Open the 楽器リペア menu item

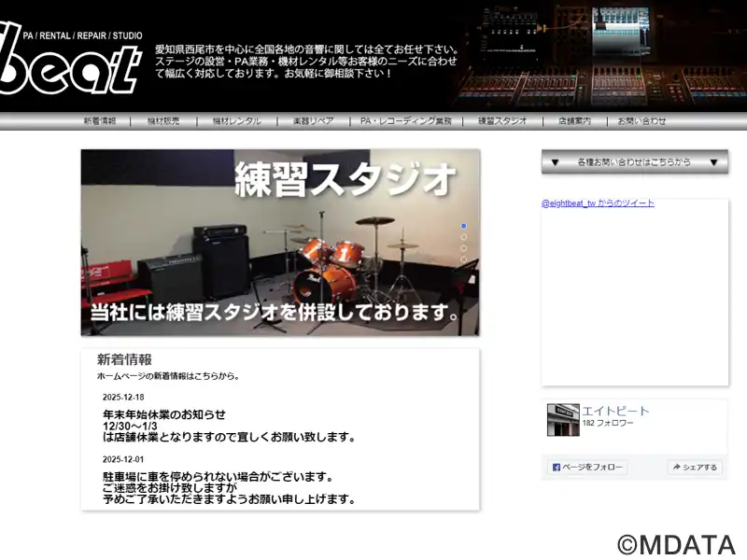[x=313, y=121]
